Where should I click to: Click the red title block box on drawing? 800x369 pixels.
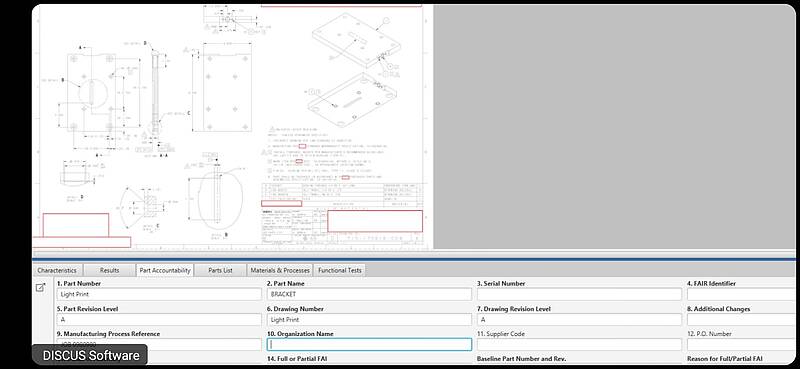375,221
